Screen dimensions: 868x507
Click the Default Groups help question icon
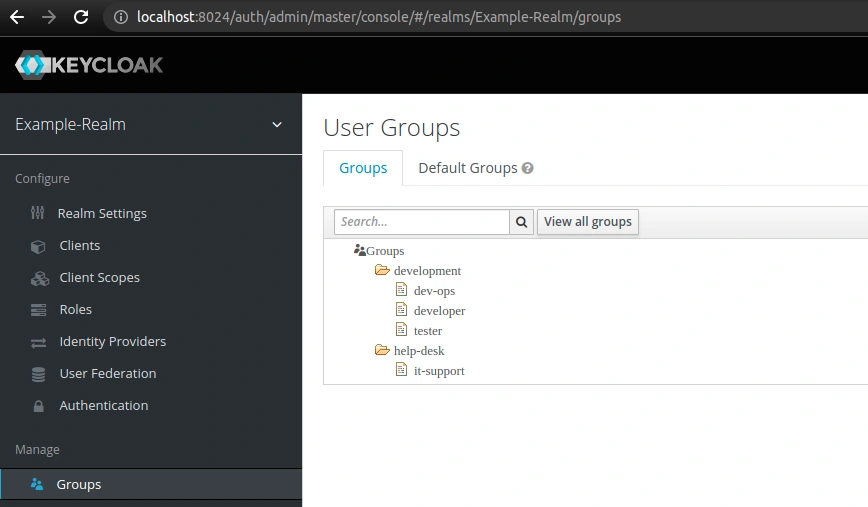528,168
